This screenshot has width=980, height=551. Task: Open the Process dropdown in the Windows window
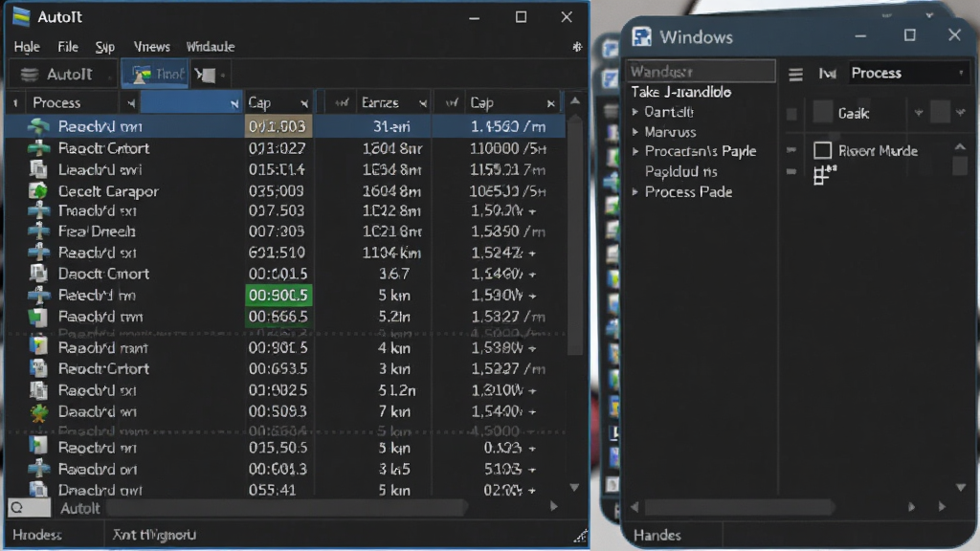(907, 73)
